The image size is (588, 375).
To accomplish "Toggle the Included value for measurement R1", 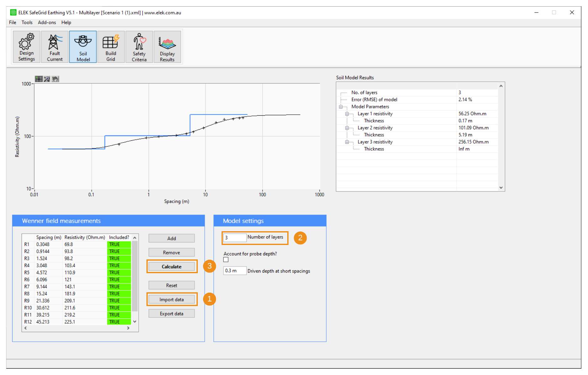I will 119,244.
